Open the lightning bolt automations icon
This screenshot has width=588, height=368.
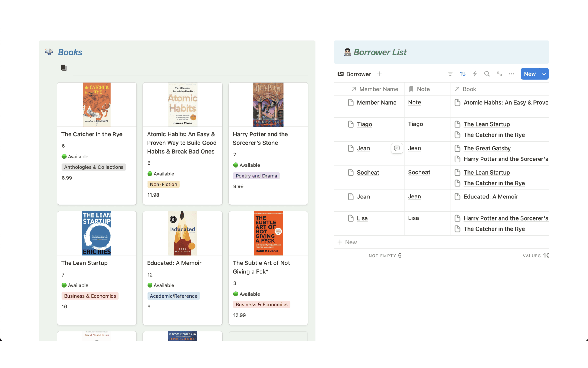pyautogui.click(x=475, y=74)
